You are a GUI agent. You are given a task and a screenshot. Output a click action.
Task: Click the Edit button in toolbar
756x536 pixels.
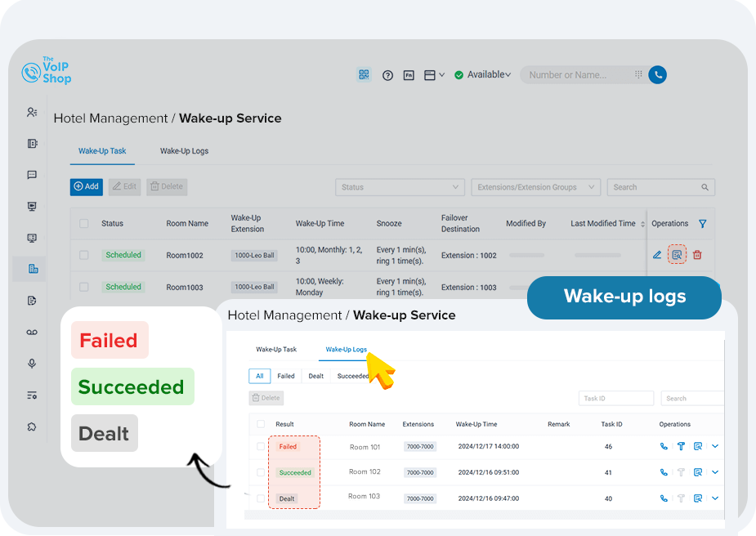point(124,186)
